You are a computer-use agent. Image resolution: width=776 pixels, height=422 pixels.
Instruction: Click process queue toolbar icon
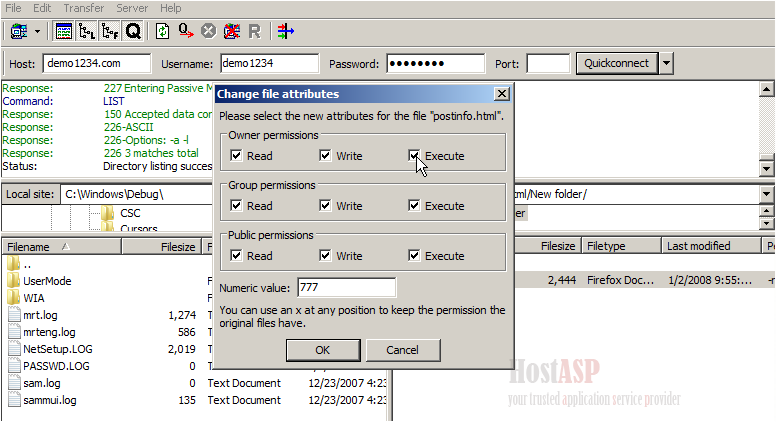click(186, 32)
